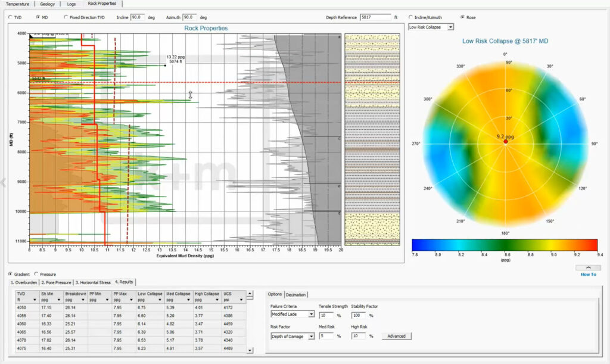Click High Collapse value 3.57 cell
610x364 pixels.
click(x=207, y=349)
